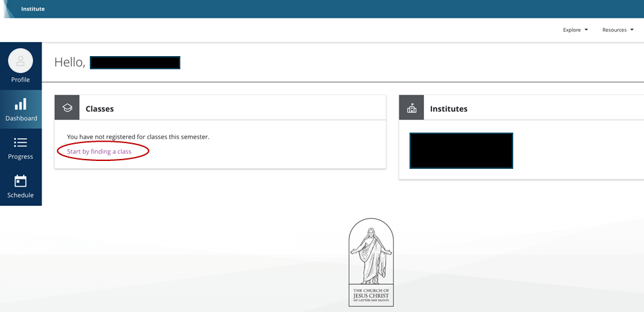The image size is (644, 312).
Task: Select the redacted institute entry box
Action: (461, 150)
